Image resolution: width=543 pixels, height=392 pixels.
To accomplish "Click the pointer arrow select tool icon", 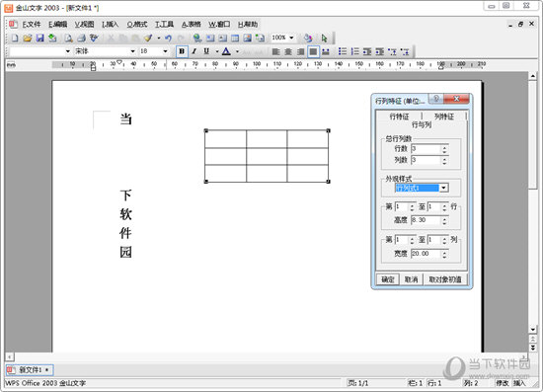I will click(324, 38).
